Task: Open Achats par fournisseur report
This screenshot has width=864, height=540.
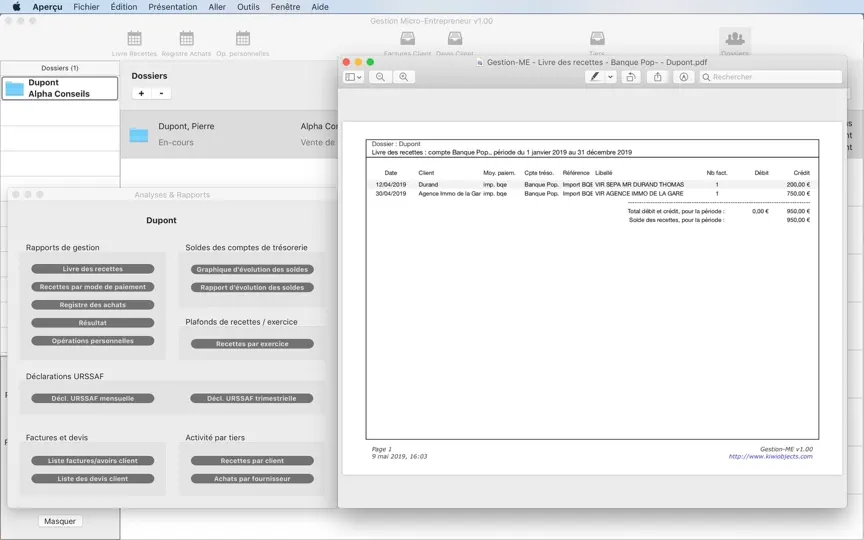Action: coord(252,479)
